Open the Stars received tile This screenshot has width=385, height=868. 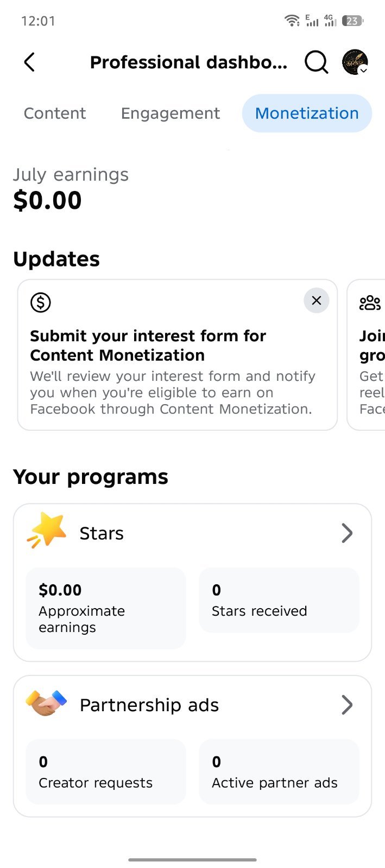pyautogui.click(x=279, y=600)
